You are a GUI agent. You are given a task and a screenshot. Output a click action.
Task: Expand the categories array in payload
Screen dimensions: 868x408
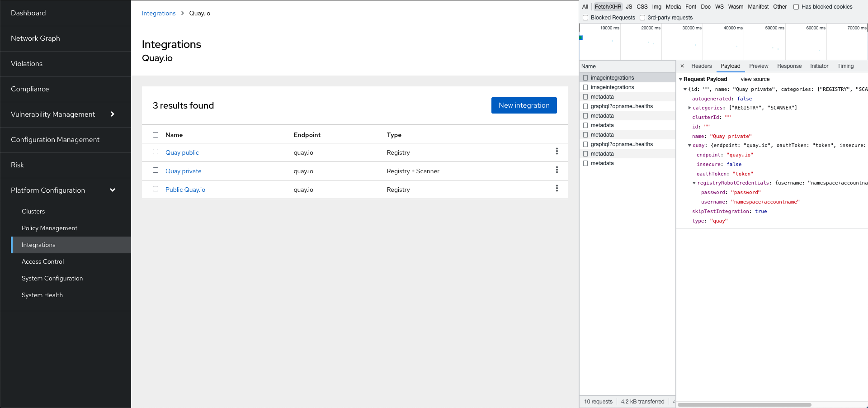point(689,108)
